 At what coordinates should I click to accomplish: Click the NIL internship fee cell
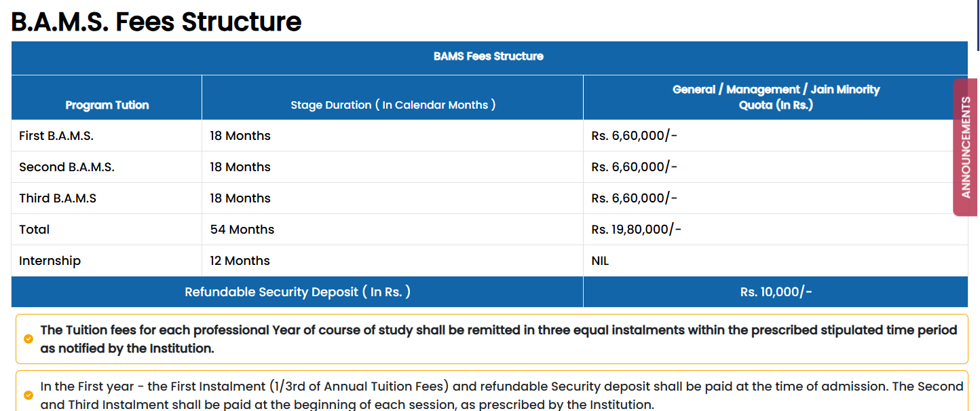pyautogui.click(x=600, y=261)
